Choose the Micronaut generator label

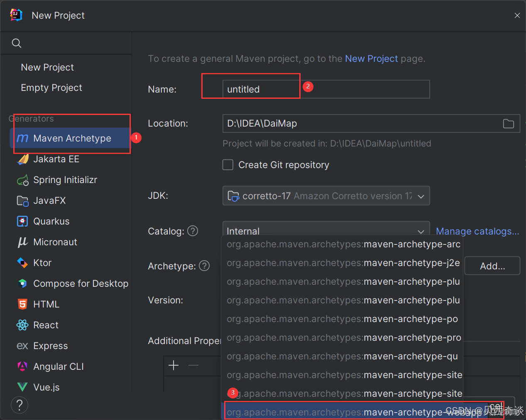tap(55, 242)
